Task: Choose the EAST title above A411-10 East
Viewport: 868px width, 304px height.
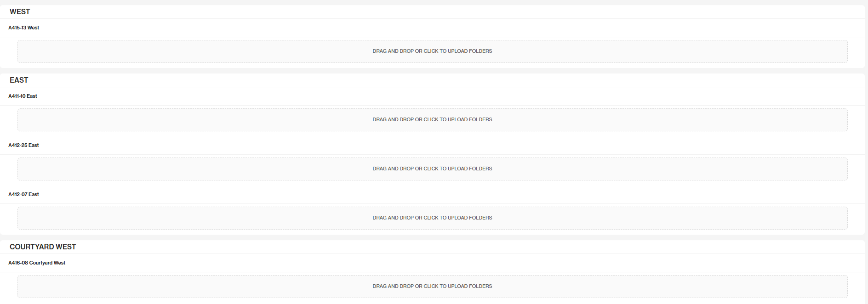Action: (19, 80)
